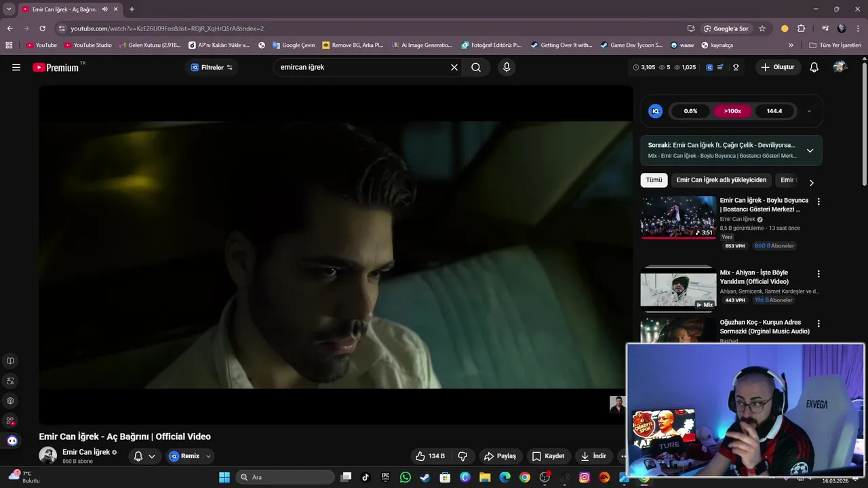Open the Boylu Boyunca video thumbnail
The height and width of the screenshot is (488, 868).
[678, 218]
